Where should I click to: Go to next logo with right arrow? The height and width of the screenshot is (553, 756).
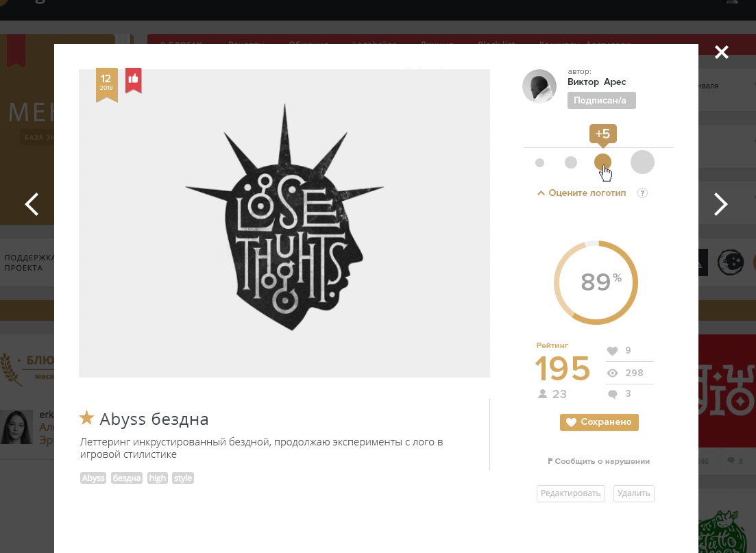(720, 204)
